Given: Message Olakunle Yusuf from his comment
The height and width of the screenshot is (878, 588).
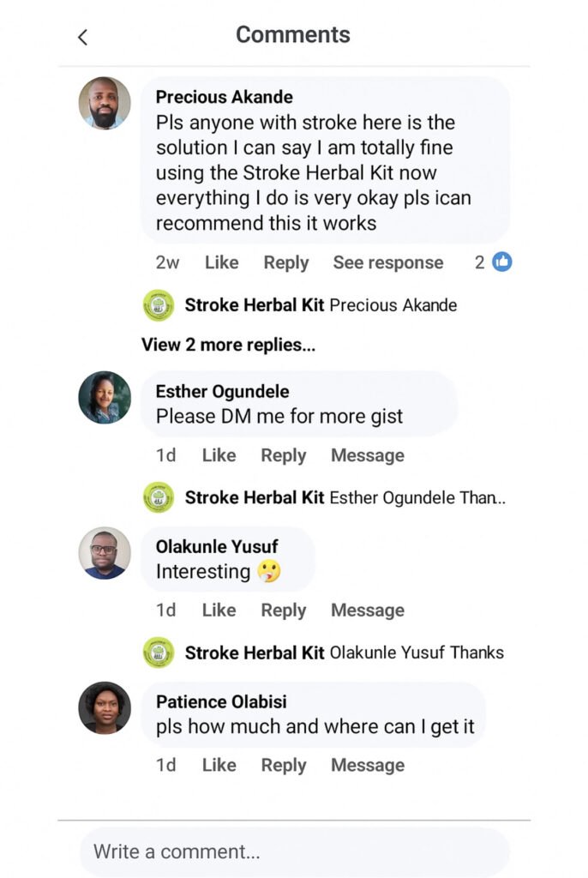Looking at the screenshot, I should click(x=368, y=610).
